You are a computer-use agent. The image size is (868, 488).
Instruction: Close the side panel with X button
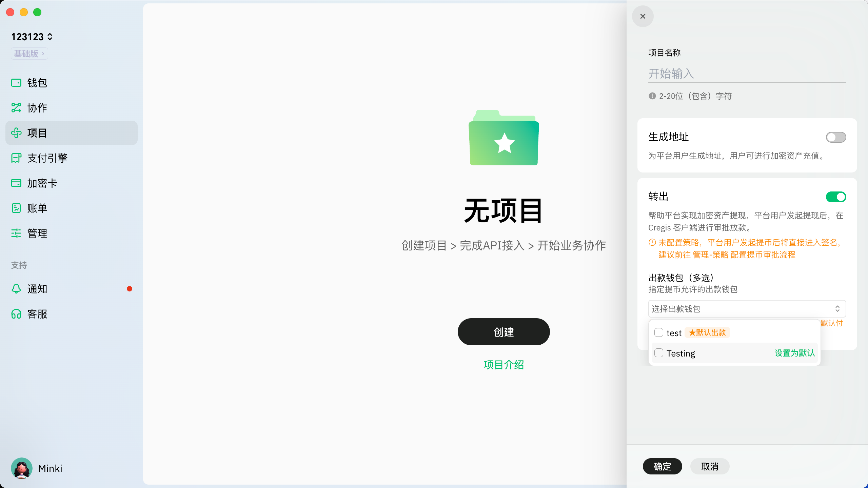[643, 16]
